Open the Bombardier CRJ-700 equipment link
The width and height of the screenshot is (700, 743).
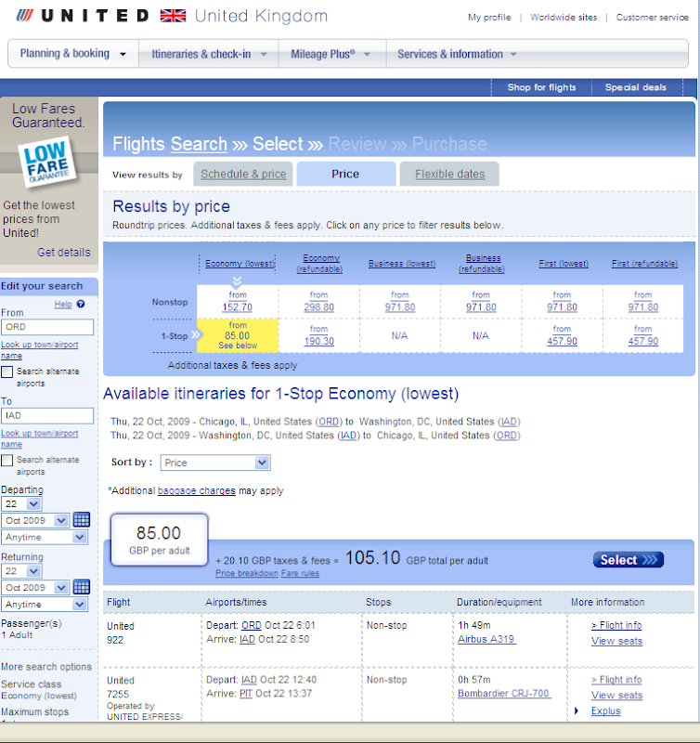(x=504, y=693)
